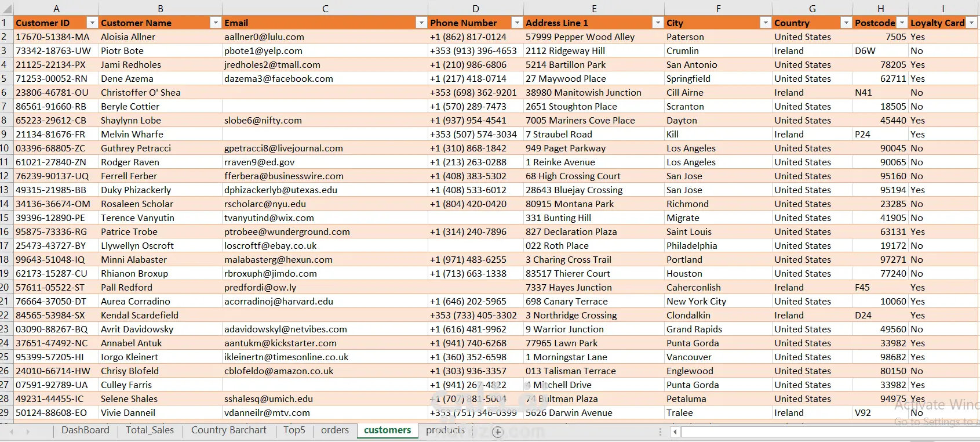Select the name Melvin Wharfe
980x442 pixels.
[x=161, y=134]
